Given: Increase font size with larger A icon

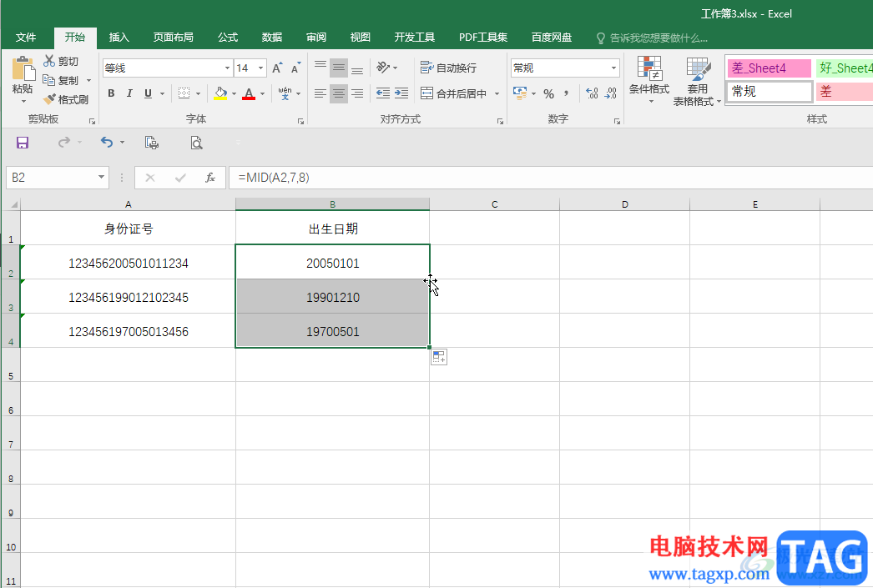Looking at the screenshot, I should tap(277, 68).
